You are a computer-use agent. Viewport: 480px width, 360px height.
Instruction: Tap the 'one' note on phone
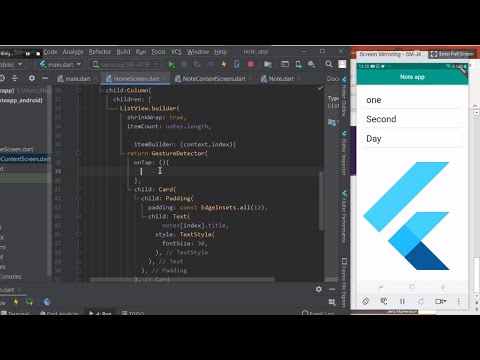coord(412,100)
